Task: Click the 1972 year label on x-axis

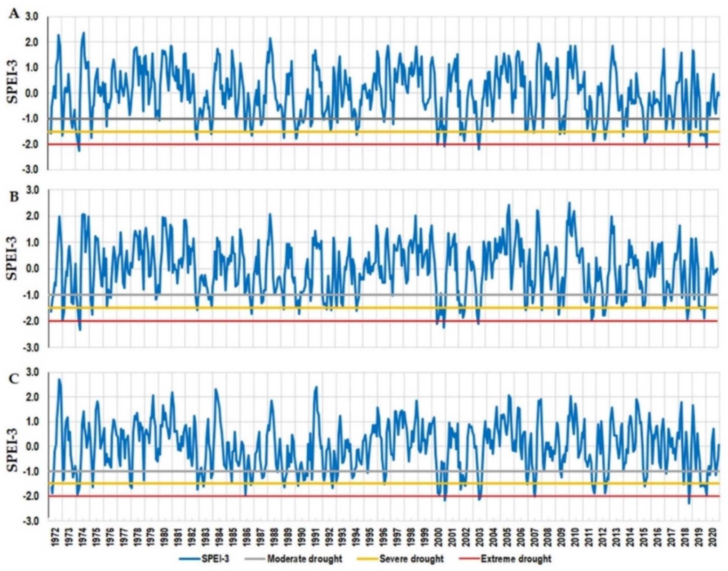Action: 55,537
